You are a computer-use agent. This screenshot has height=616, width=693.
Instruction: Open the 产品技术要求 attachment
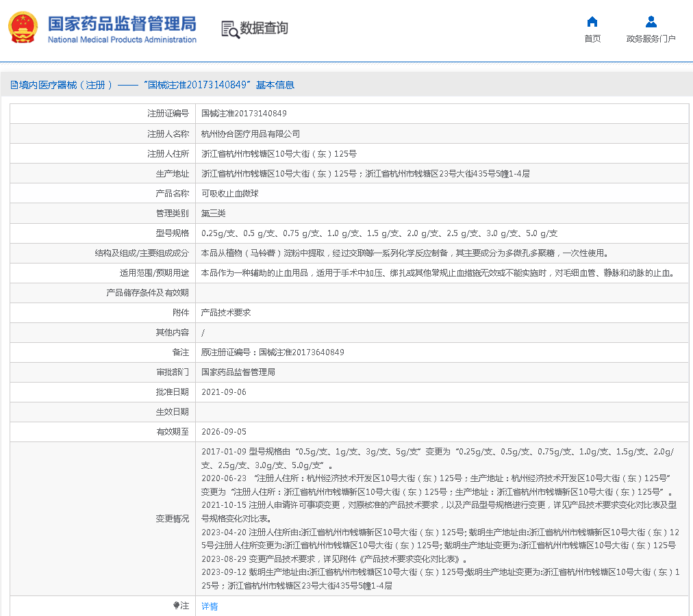pos(226,313)
